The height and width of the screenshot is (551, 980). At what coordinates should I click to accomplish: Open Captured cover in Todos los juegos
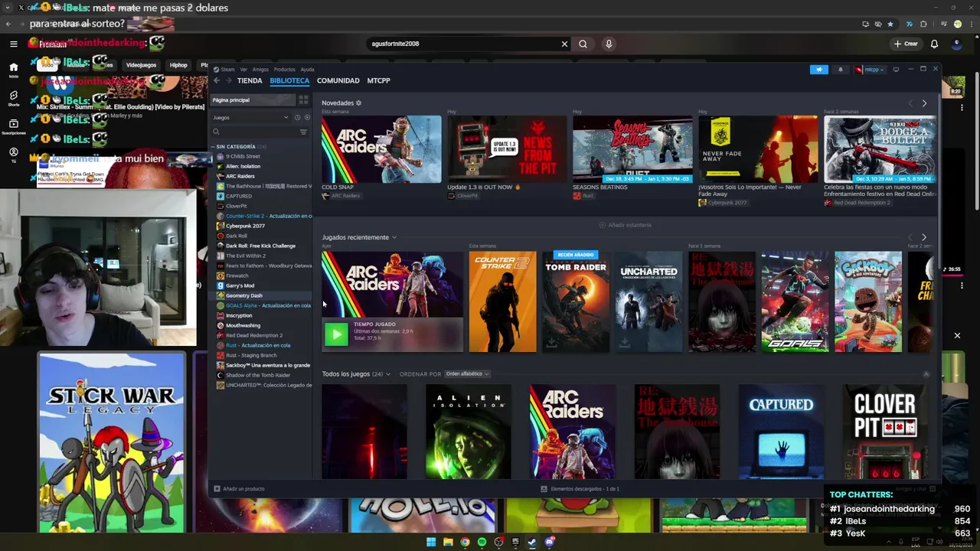(781, 432)
